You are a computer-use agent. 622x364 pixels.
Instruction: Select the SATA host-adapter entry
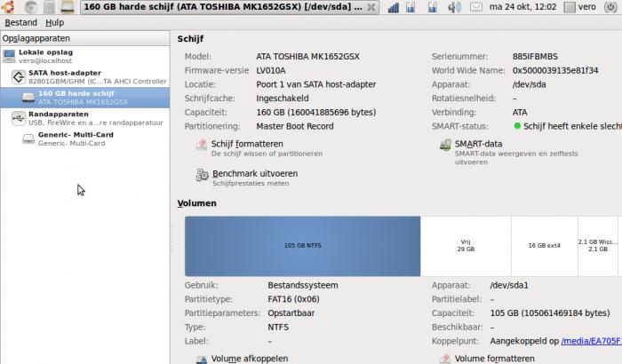(x=85, y=77)
